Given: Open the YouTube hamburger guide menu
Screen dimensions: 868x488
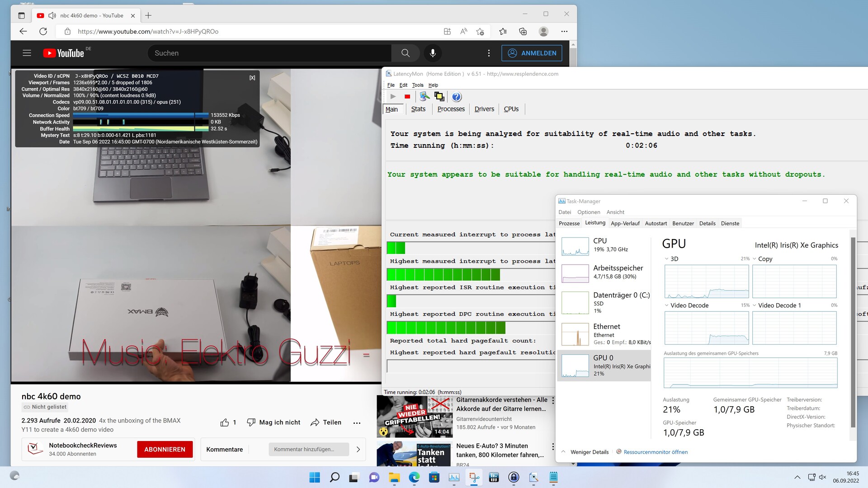Looking at the screenshot, I should [27, 53].
